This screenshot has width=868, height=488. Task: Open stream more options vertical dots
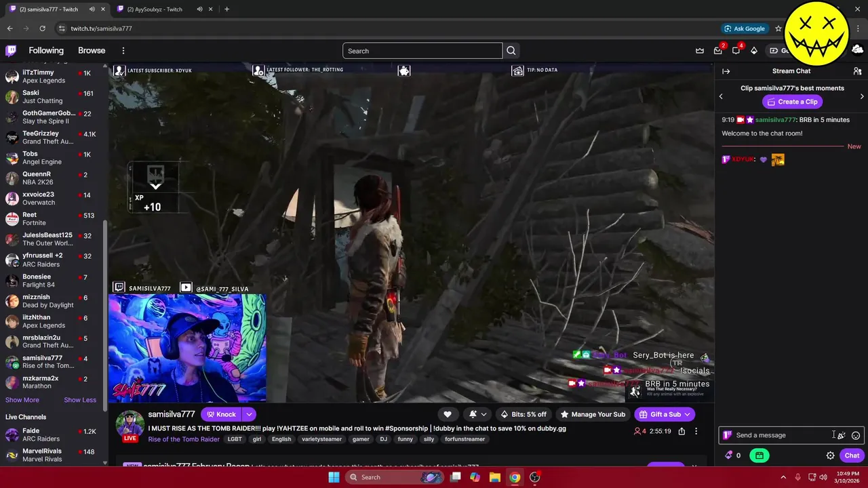pyautogui.click(x=696, y=431)
